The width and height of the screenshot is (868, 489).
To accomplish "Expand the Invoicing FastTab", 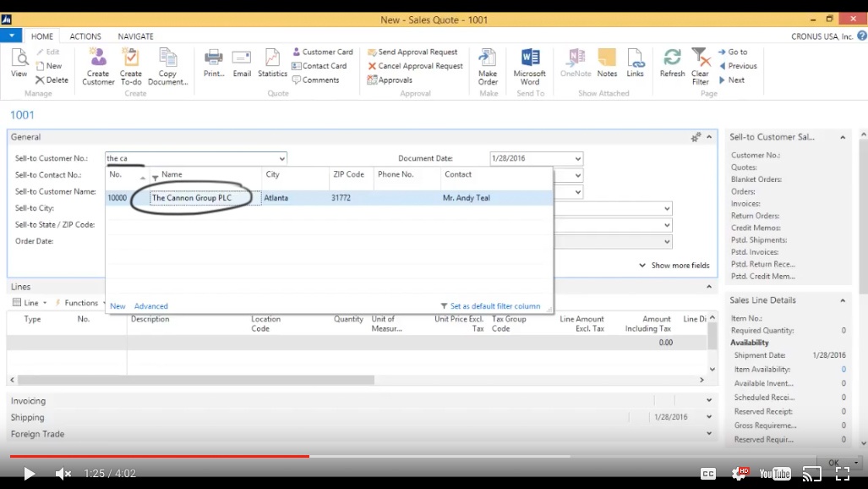I will (x=709, y=400).
